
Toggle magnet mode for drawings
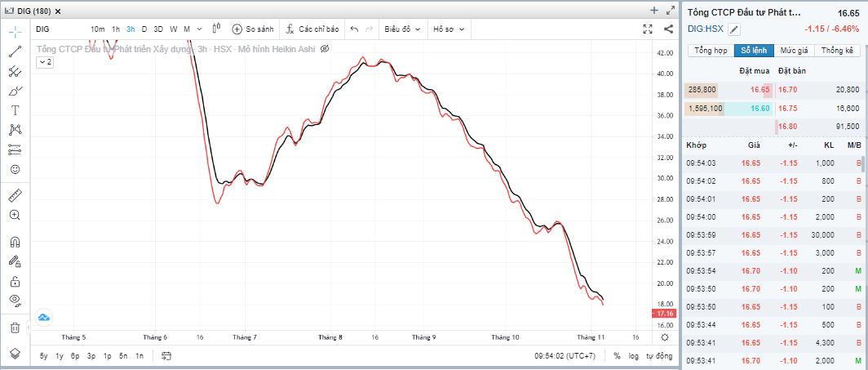pos(15,242)
